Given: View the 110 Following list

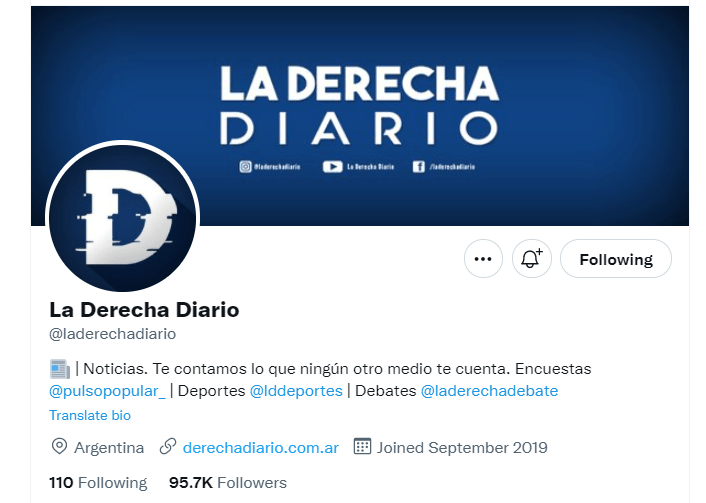Looking at the screenshot, I should (98, 483).
